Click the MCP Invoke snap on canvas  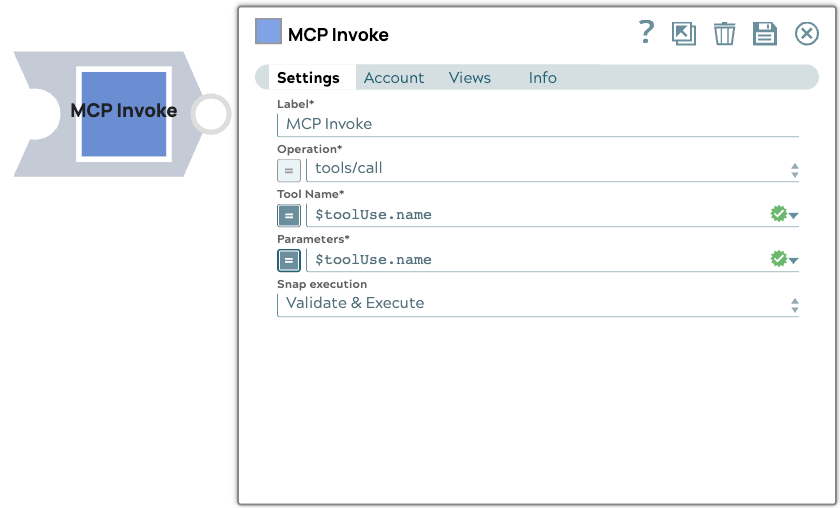pos(124,112)
